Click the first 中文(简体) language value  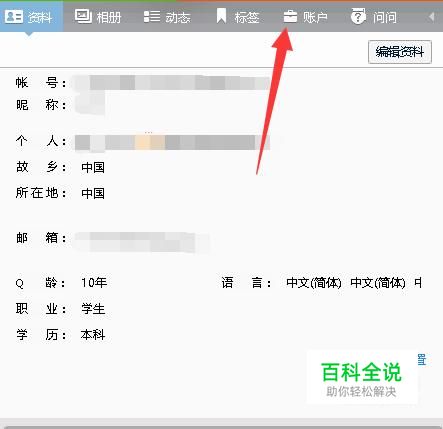314,283
